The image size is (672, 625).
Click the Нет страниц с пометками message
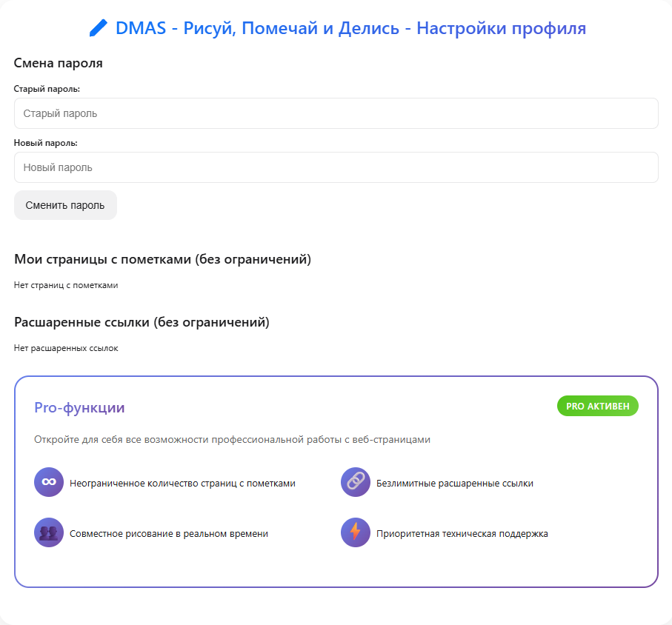point(66,284)
